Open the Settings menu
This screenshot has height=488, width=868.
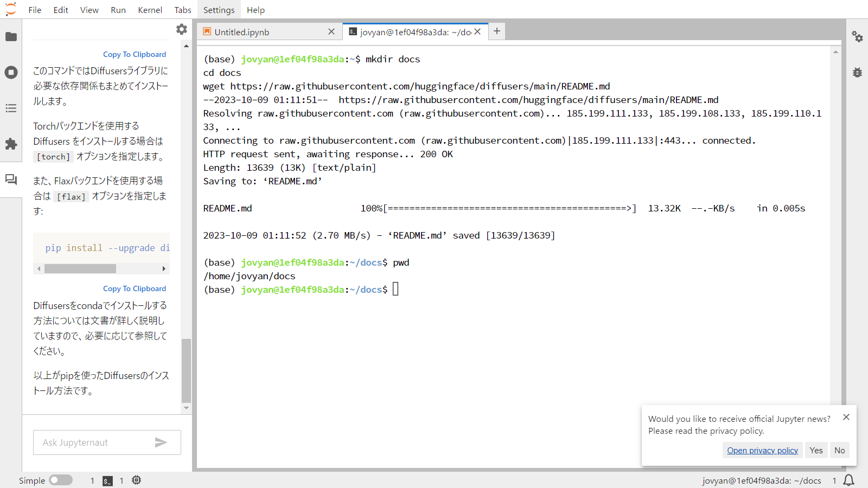point(219,10)
